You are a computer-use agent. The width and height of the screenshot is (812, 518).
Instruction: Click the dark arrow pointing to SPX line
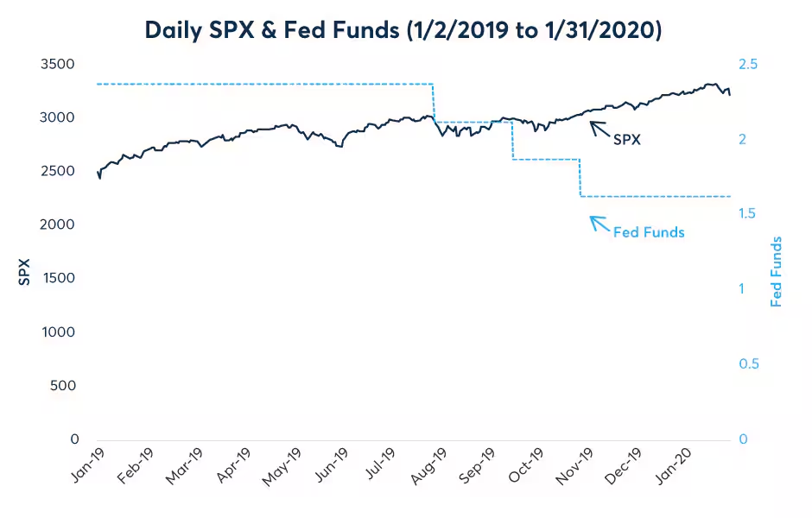[599, 129]
